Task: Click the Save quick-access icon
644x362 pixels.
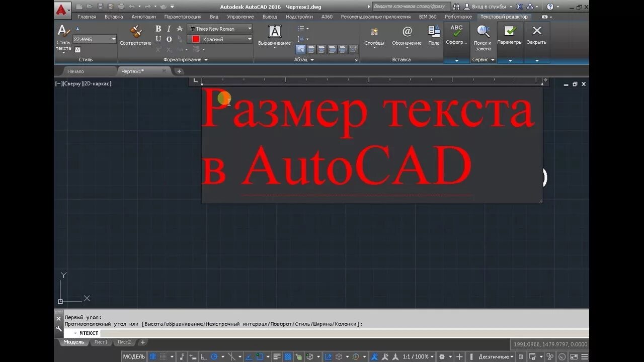Action: [x=100, y=7]
